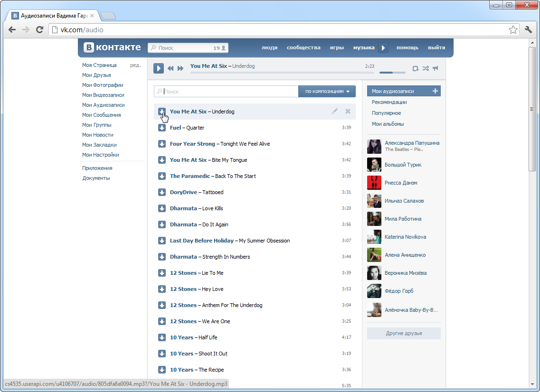Download My Summer Obsession track

[162, 241]
